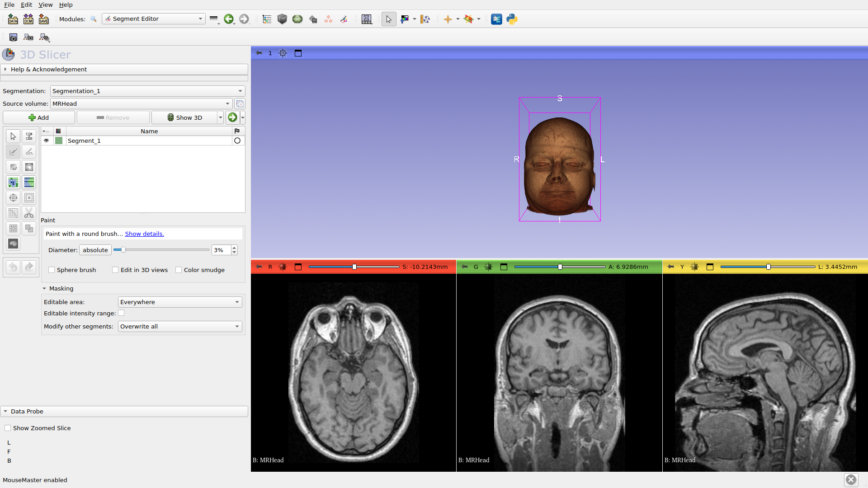Click the Load DICOM data icon
This screenshot has width=868, height=488.
[x=28, y=19]
